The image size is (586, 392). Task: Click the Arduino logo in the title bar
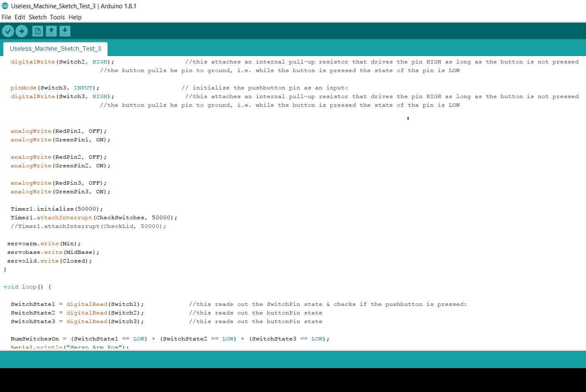click(x=5, y=6)
